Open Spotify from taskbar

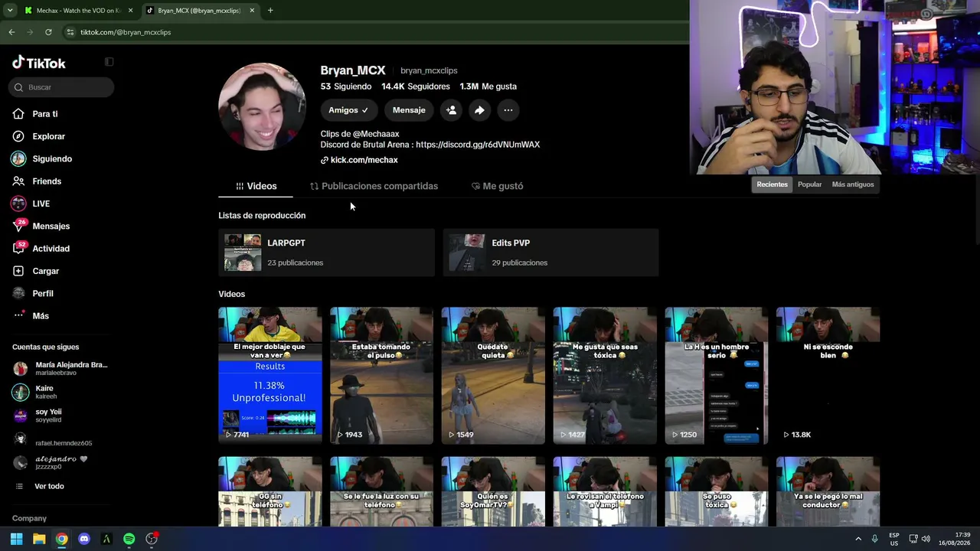click(x=129, y=539)
